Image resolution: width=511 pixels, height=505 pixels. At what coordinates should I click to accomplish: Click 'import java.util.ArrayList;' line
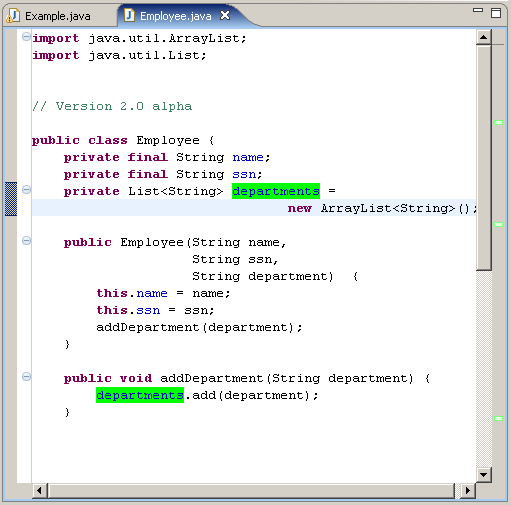tap(139, 38)
